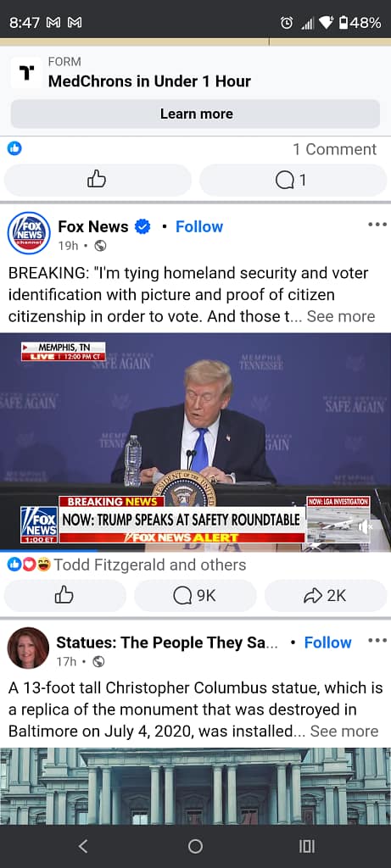Tap the Android back navigation button

(x=83, y=846)
